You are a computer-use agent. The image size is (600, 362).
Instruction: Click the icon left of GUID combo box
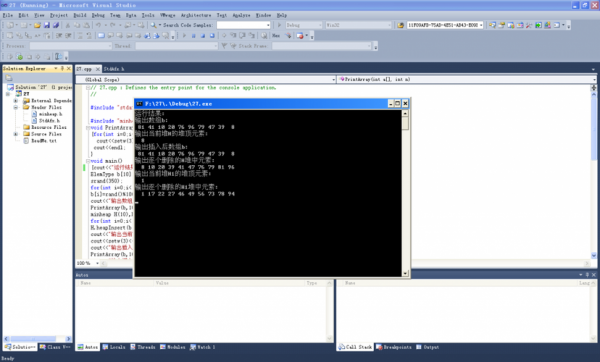click(x=401, y=25)
